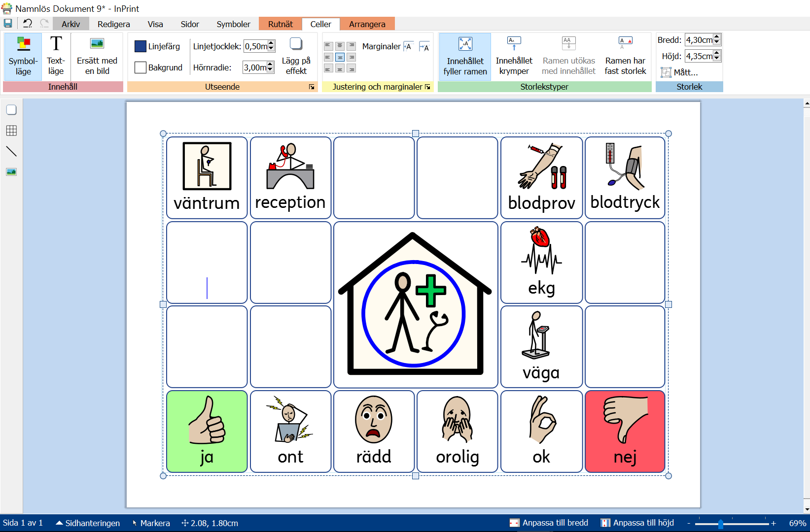Switch to Textläge mode
Viewport: 810px width, 532px height.
click(x=56, y=56)
